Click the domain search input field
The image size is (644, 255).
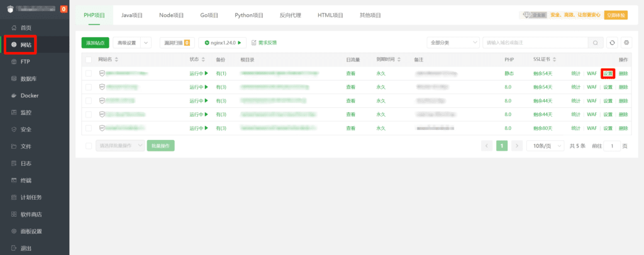point(536,43)
